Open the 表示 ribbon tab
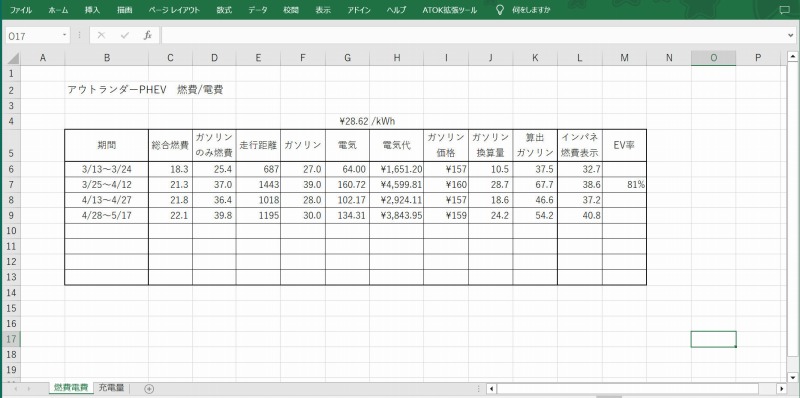 (x=323, y=10)
